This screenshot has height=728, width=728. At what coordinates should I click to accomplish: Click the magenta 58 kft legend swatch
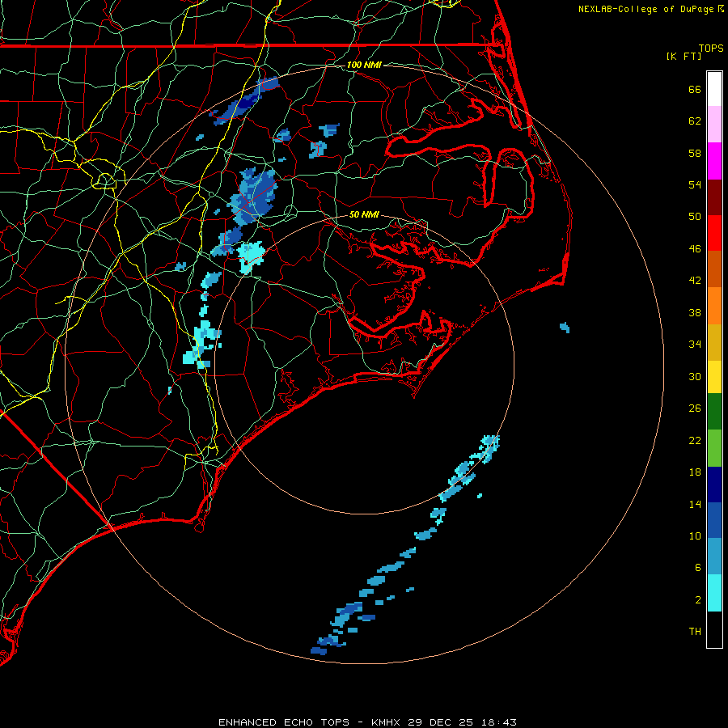tap(714, 161)
